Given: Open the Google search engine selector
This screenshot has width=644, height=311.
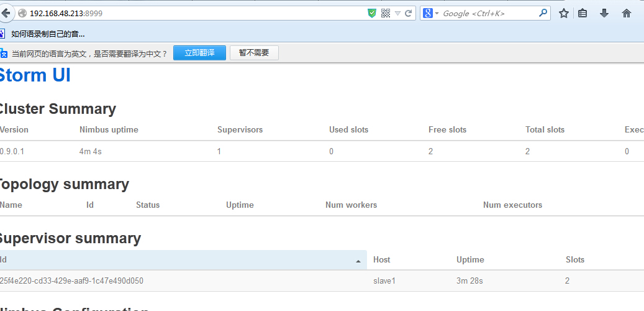Looking at the screenshot, I should [x=430, y=13].
